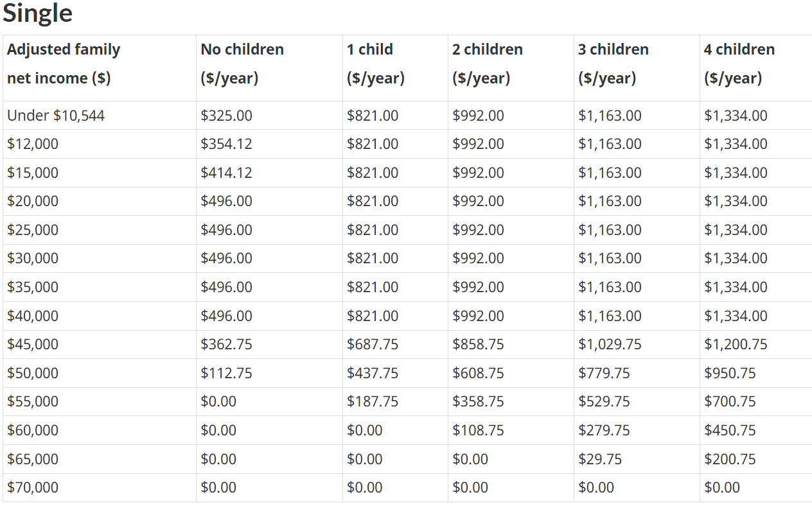Click the Under $10,544 income row label

pos(56,116)
